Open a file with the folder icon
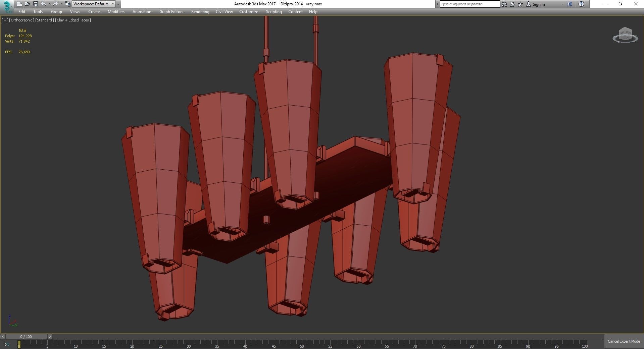 pos(27,4)
